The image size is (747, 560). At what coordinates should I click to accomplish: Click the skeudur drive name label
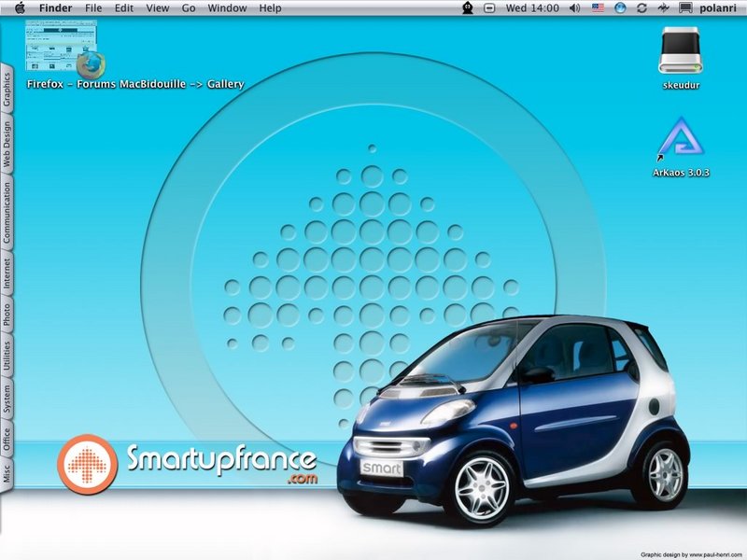point(681,86)
